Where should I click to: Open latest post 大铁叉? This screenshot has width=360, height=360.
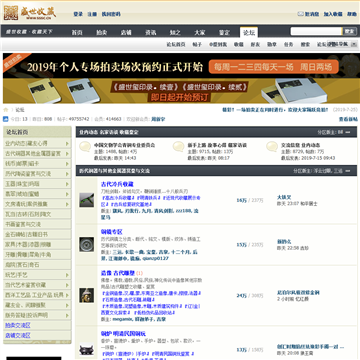(284, 197)
